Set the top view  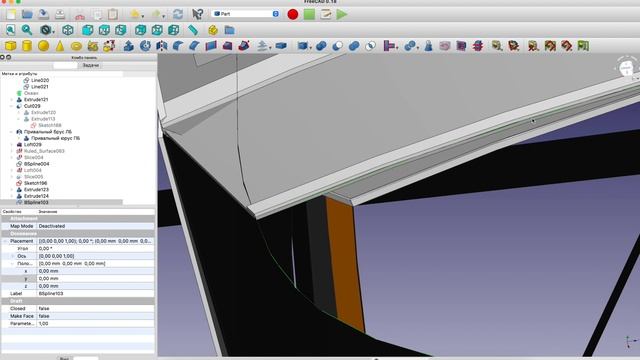(104, 30)
